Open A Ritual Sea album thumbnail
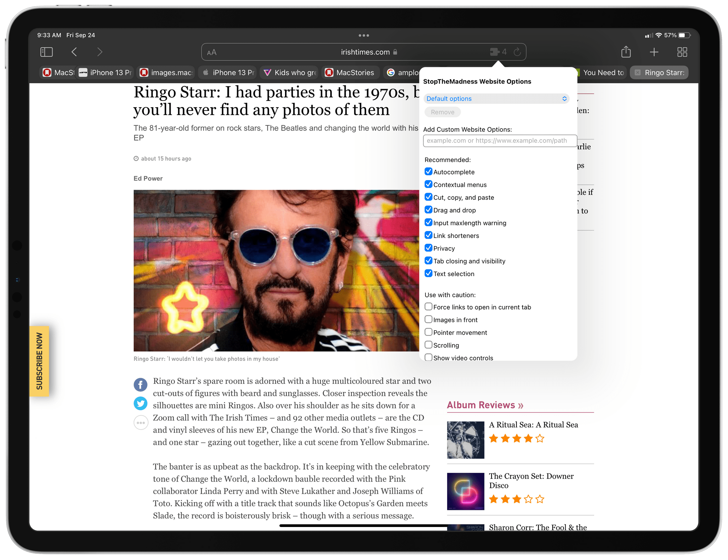 (466, 440)
